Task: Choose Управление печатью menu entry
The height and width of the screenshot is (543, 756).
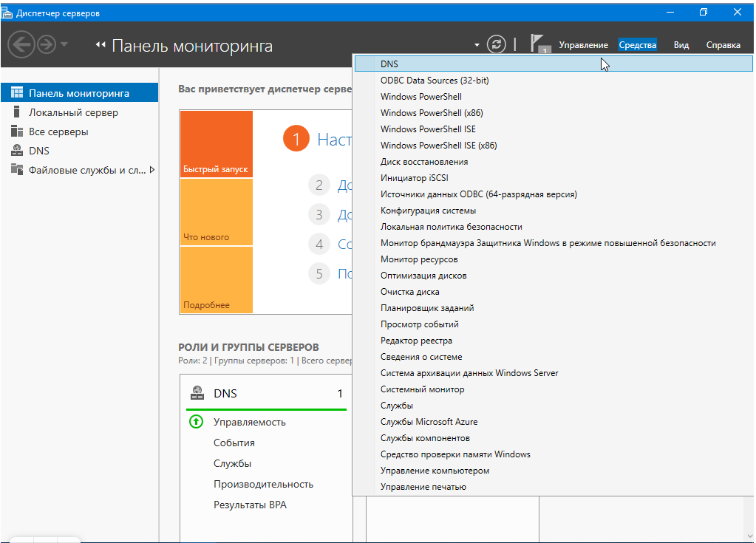Action: [x=554, y=487]
